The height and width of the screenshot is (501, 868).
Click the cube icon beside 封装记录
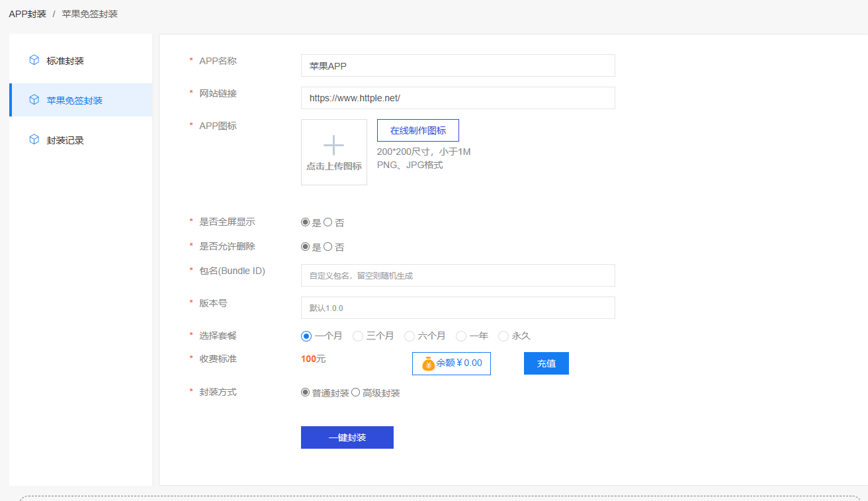[x=34, y=140]
